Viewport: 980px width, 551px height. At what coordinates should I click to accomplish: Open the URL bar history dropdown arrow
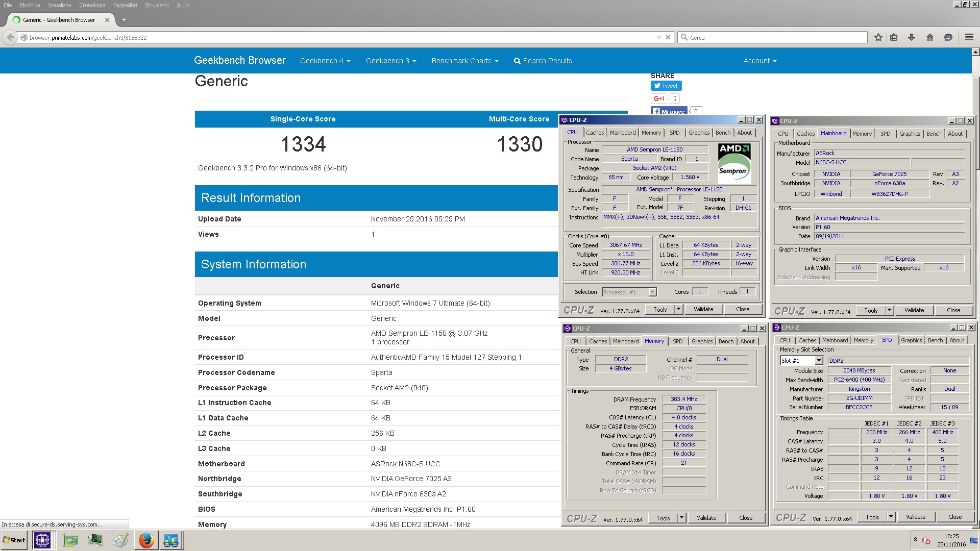pyautogui.click(x=658, y=37)
